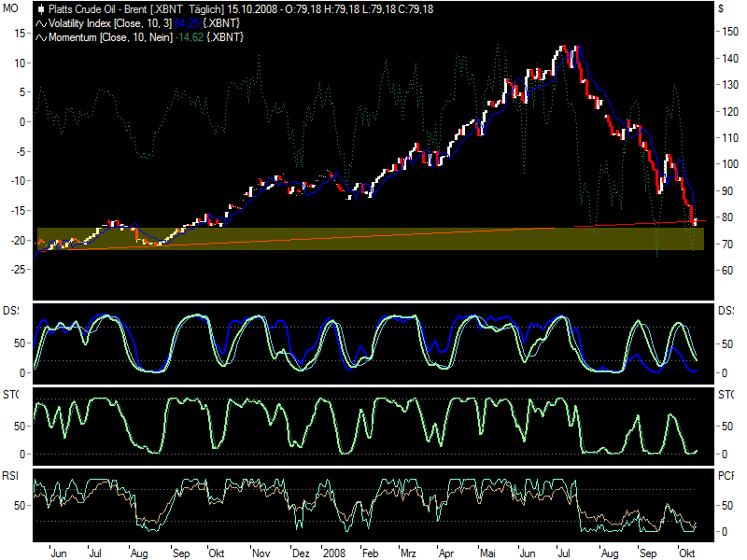Viewport: 747px width, 560px height.
Task: Click the olive support zone rectangle
Action: (373, 239)
